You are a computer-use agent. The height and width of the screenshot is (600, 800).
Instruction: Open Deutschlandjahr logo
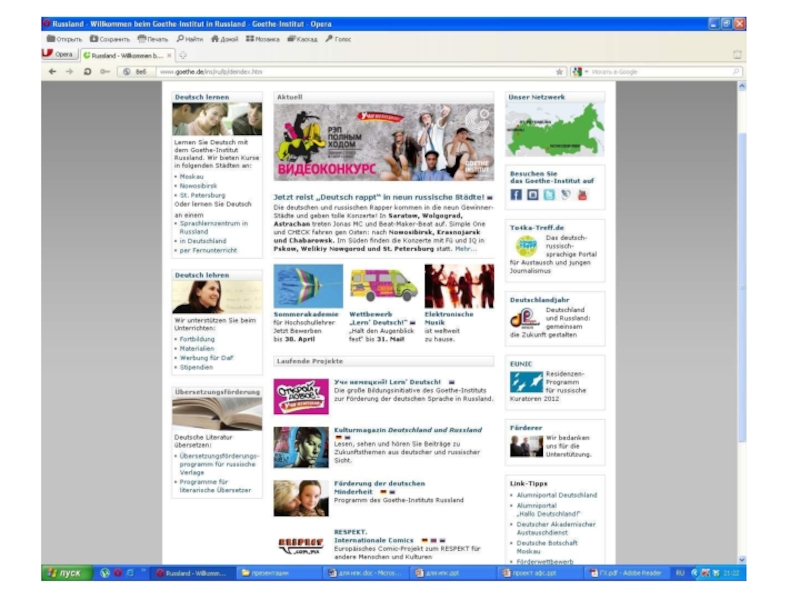pyautogui.click(x=524, y=319)
